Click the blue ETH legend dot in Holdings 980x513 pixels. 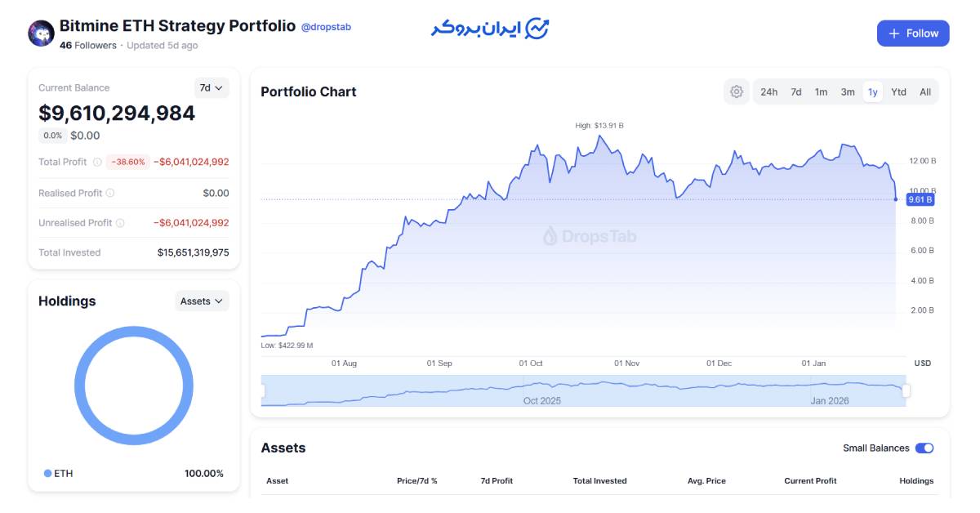coord(47,472)
